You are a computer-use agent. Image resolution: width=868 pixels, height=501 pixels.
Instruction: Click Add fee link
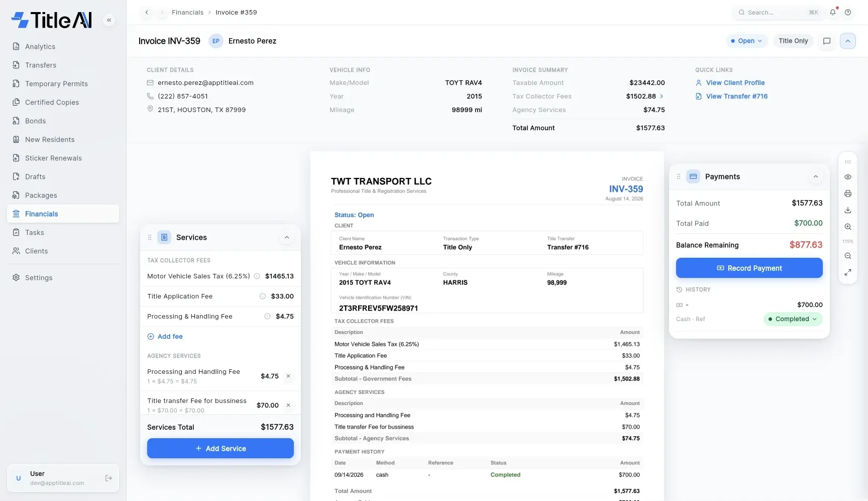pyautogui.click(x=165, y=336)
